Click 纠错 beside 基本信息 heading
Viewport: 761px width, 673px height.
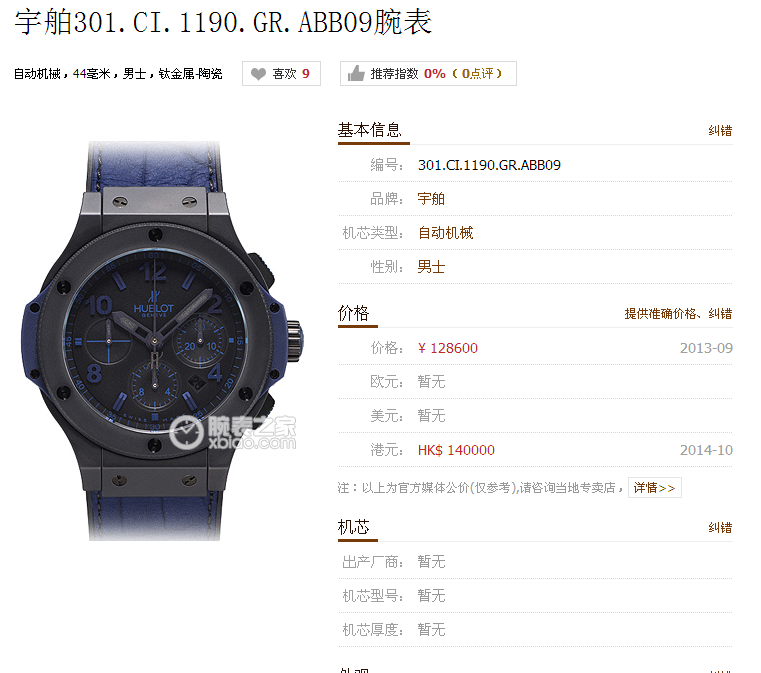(x=720, y=131)
